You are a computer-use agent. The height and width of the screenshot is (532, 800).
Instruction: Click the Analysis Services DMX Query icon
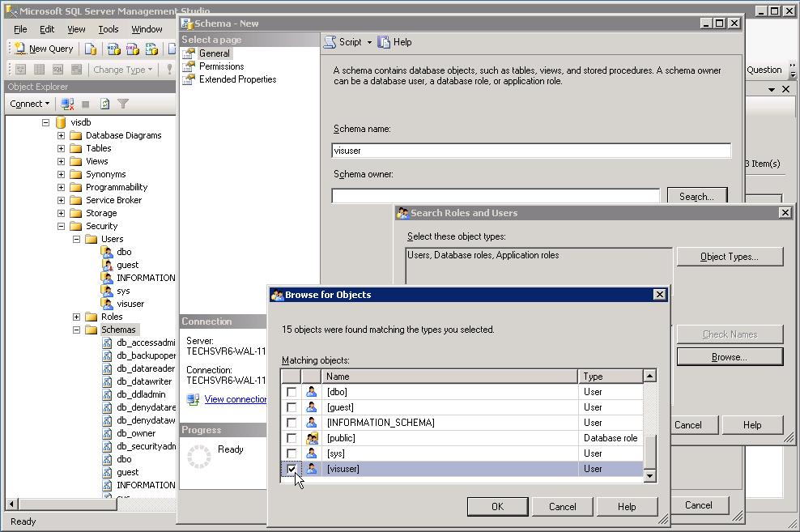pyautogui.click(x=133, y=49)
